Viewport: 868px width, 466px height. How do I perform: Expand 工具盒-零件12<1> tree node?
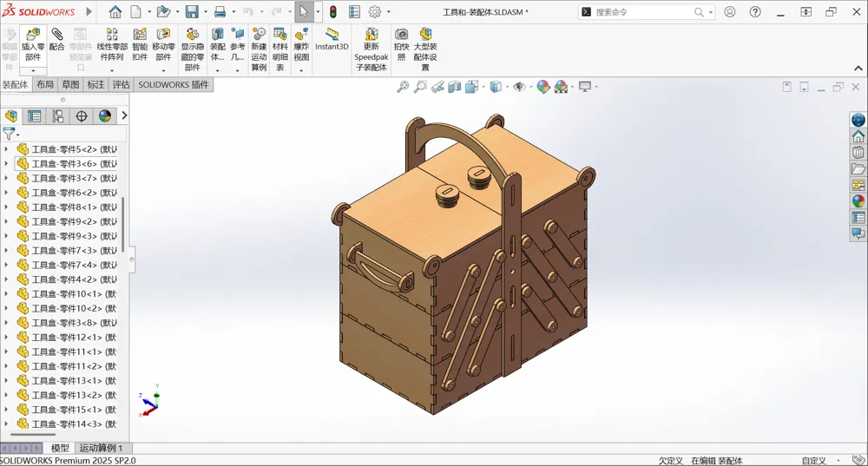pyautogui.click(x=6, y=337)
